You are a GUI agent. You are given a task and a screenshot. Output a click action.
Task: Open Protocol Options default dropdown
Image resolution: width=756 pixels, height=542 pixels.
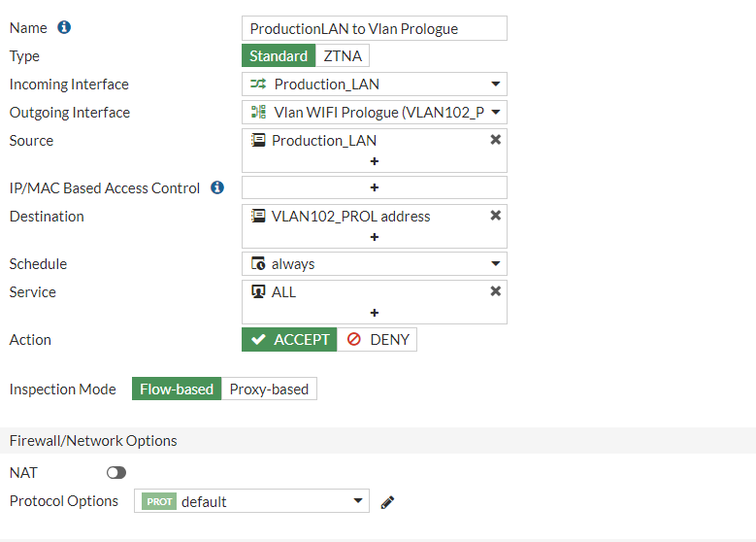[x=254, y=502]
